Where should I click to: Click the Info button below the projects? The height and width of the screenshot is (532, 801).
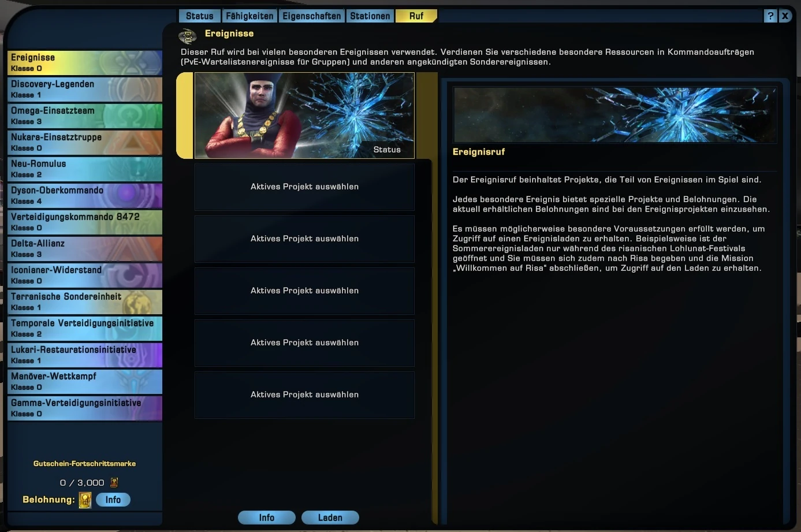click(267, 518)
